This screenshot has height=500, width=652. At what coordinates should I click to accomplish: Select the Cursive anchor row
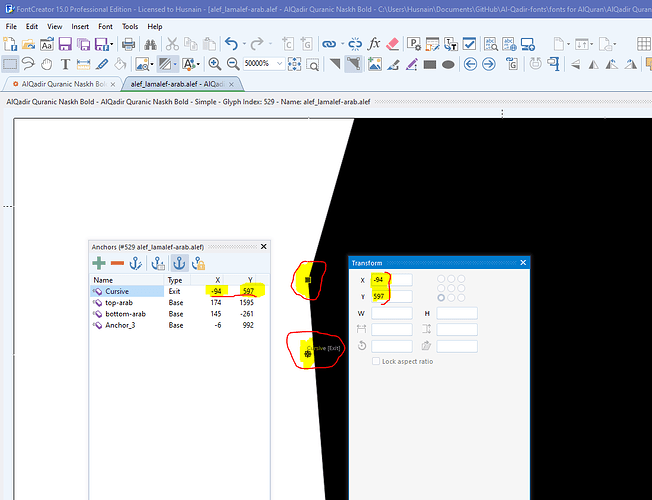tap(180, 291)
